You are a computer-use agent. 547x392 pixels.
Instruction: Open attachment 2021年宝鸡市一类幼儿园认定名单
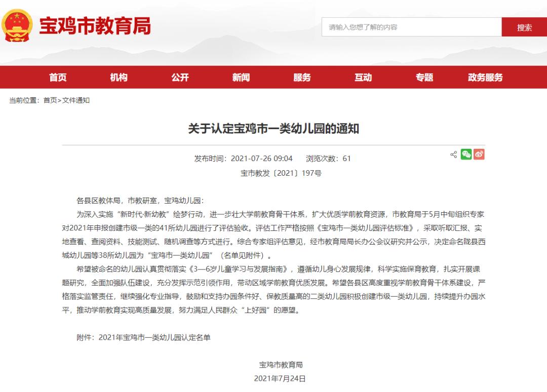tap(154, 337)
